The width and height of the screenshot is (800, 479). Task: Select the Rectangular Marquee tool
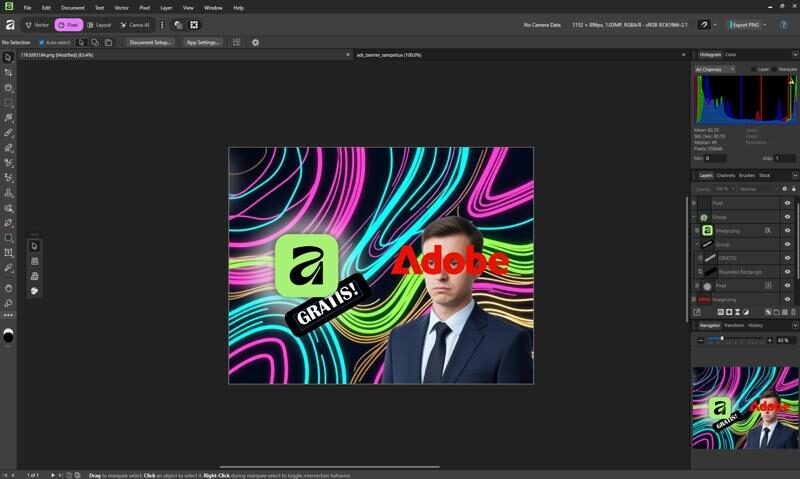(8, 103)
